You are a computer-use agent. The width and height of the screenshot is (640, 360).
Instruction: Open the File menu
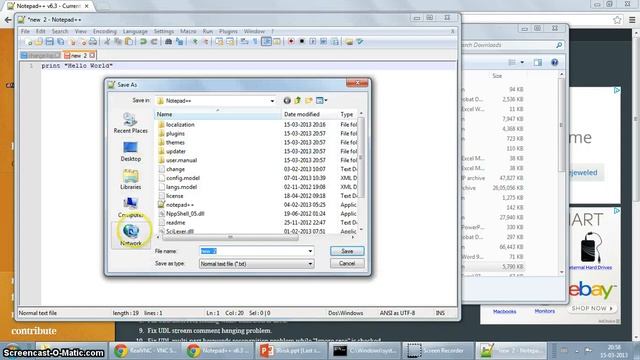[25, 31]
